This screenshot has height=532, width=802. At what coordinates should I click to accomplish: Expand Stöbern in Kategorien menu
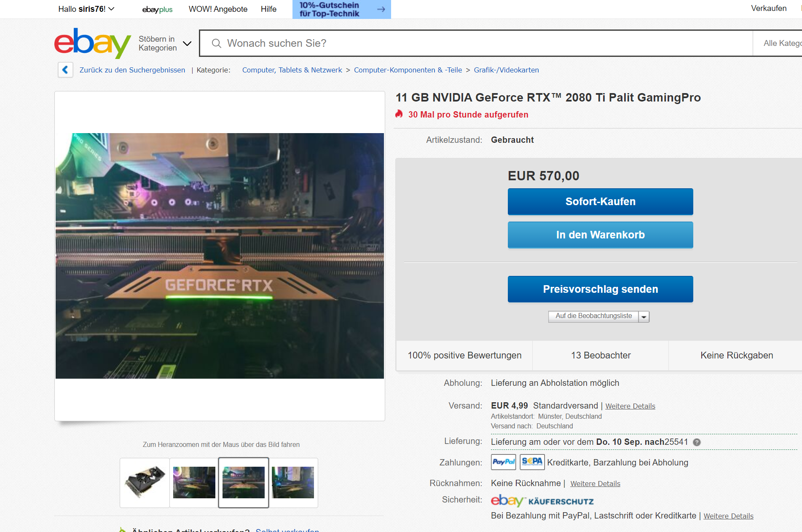tap(165, 43)
